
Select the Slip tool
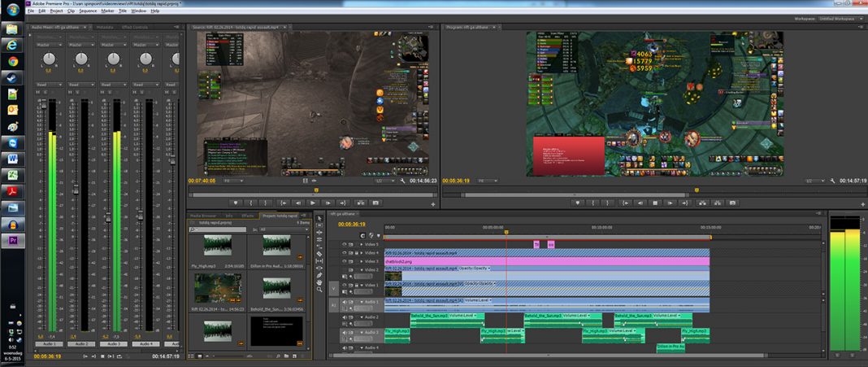pyautogui.click(x=319, y=260)
